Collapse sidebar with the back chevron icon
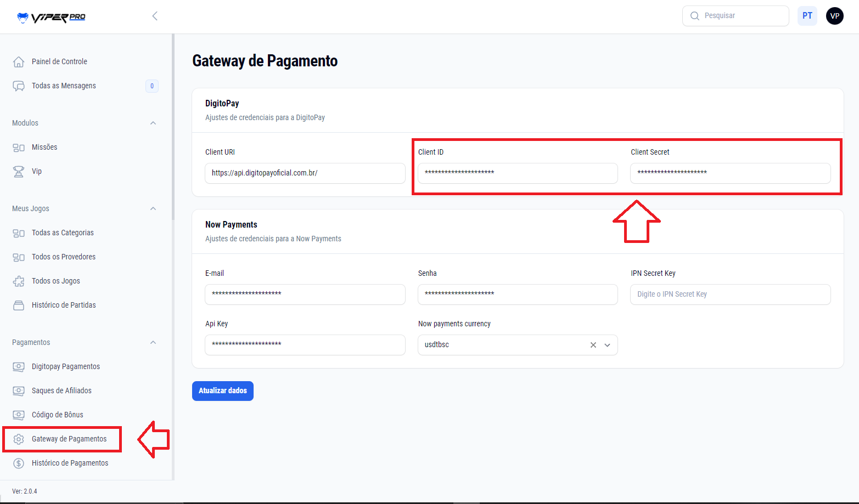 point(155,16)
